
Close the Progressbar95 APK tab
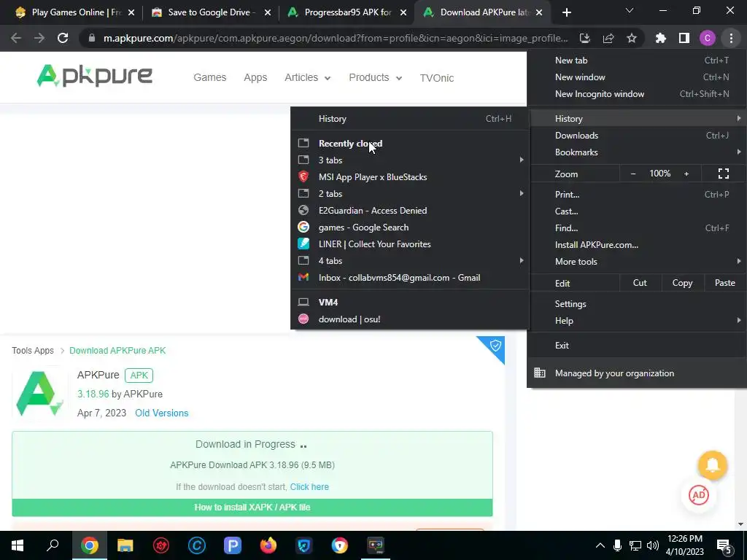pyautogui.click(x=403, y=12)
